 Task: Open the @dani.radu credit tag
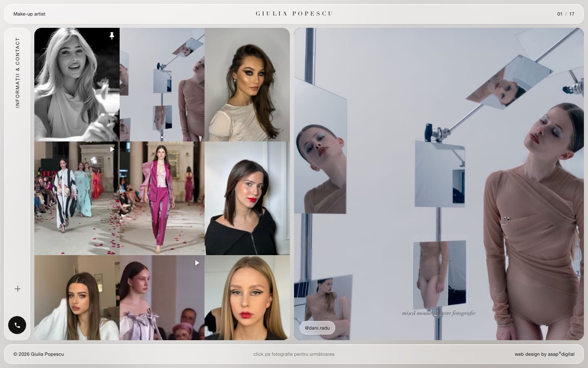coord(317,328)
